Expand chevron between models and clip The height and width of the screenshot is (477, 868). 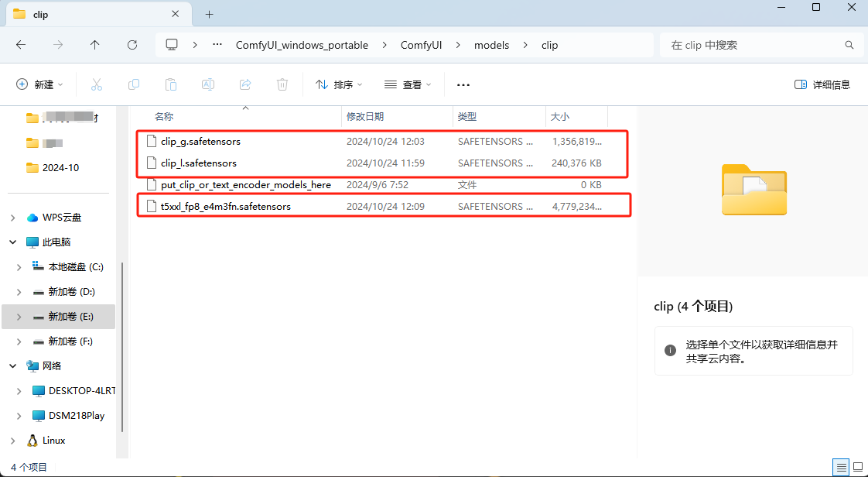[525, 46]
